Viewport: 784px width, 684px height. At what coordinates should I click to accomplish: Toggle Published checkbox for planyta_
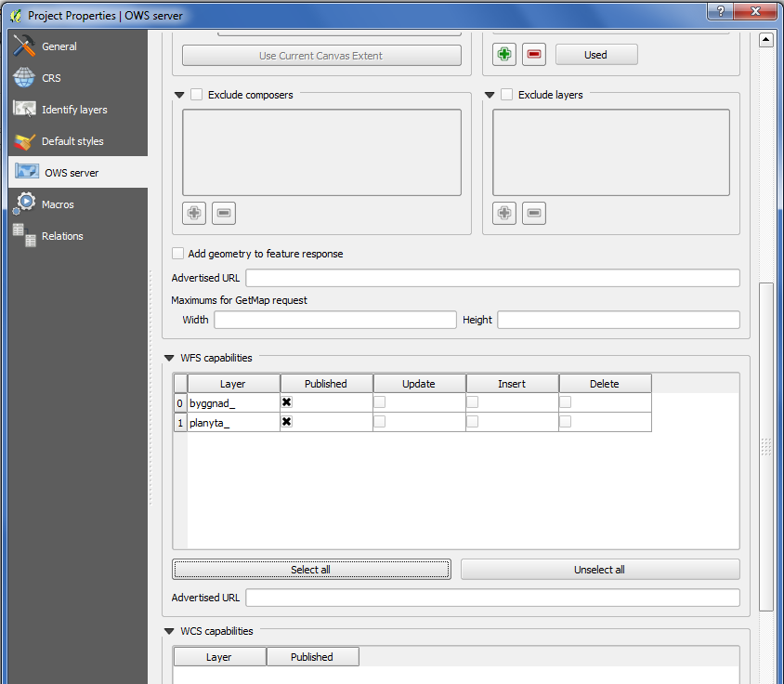[286, 422]
